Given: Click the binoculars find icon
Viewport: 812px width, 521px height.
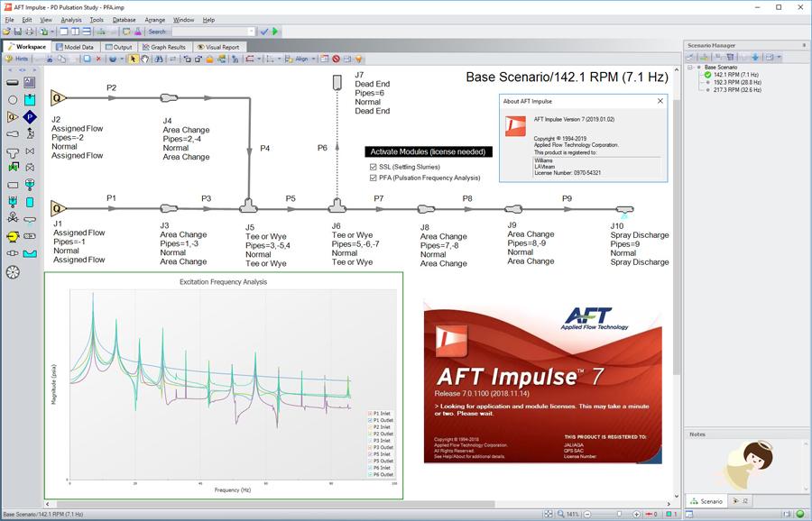Looking at the screenshot, I should 159,59.
